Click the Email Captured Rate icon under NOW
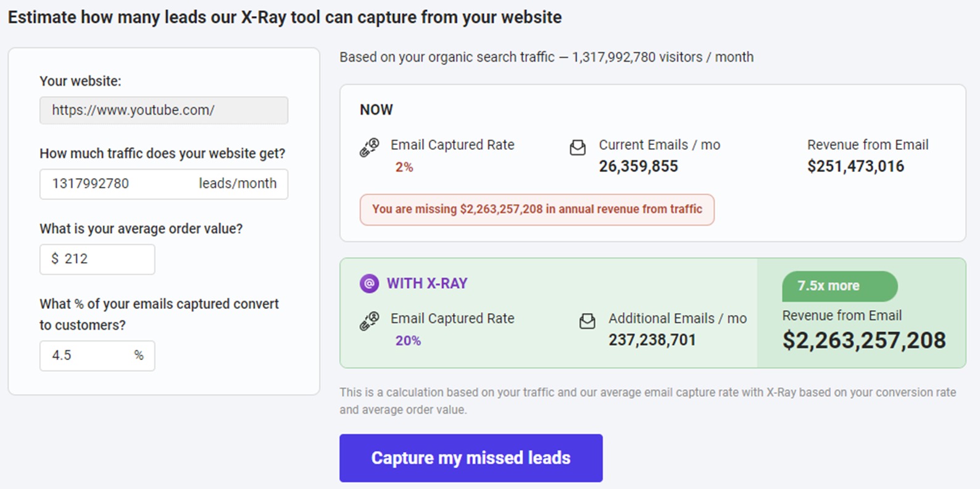 click(x=369, y=148)
